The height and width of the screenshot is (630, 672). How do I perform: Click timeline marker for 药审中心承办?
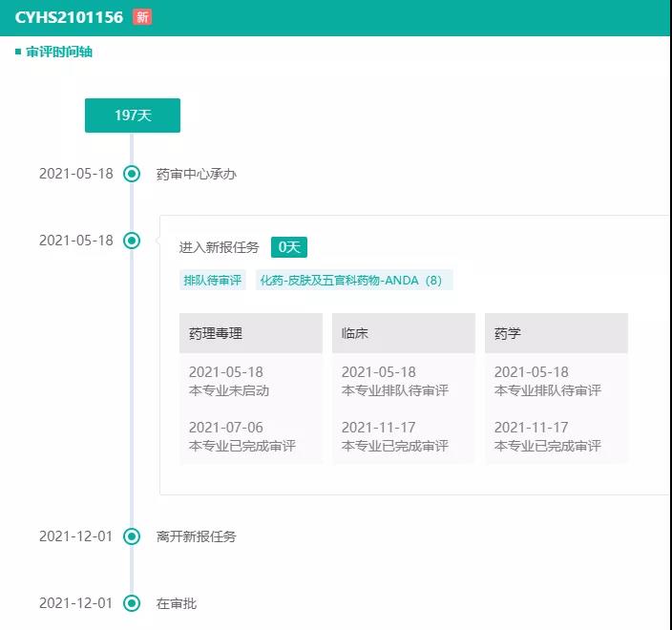point(132,174)
